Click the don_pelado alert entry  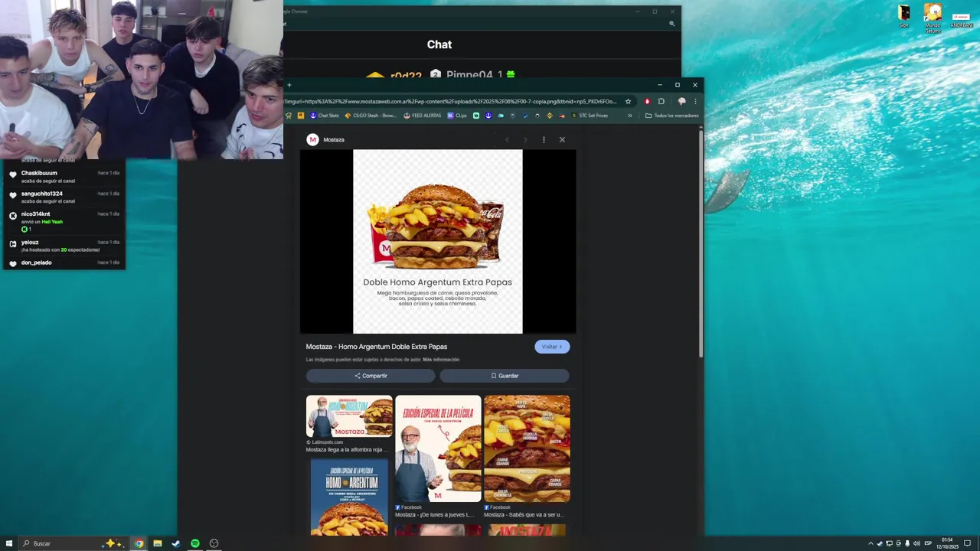coord(64,262)
